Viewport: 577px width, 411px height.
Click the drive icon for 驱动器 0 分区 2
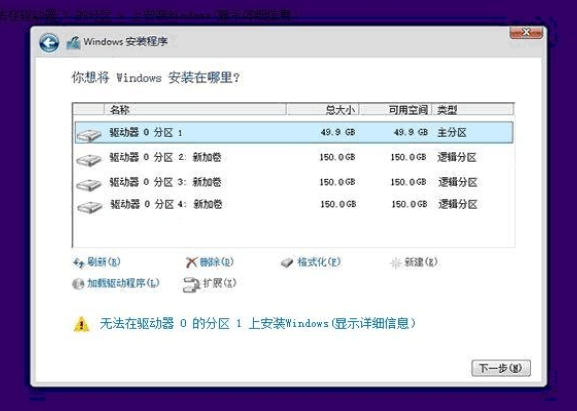coord(89,160)
